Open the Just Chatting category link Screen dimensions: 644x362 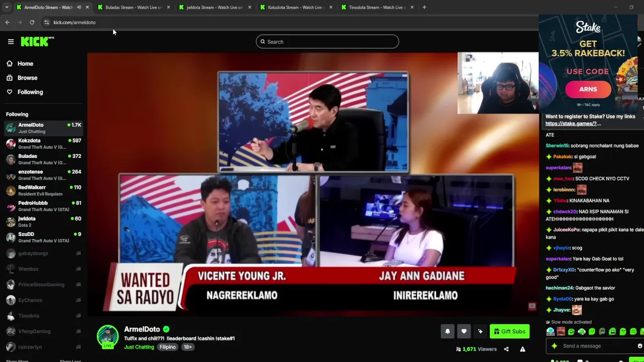click(x=139, y=347)
